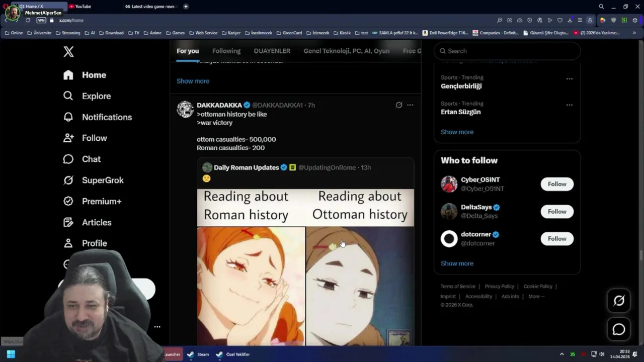Open Articles in the sidebar
Viewport: 644px width, 362px height.
pos(87,223)
